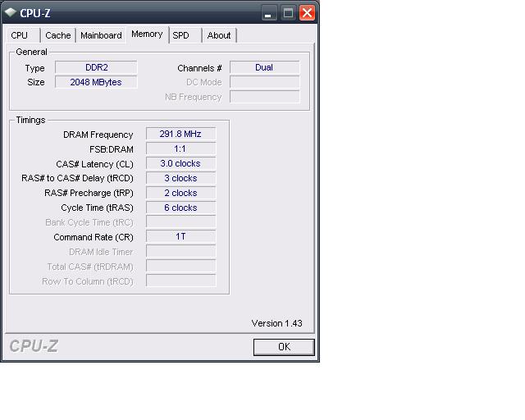Click the Channels # field showing Dual

[264, 67]
